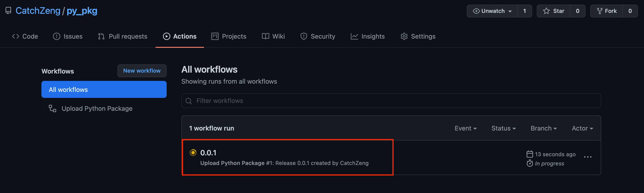The image size is (644, 193).
Task: Switch to the Code tab
Action: pos(25,37)
